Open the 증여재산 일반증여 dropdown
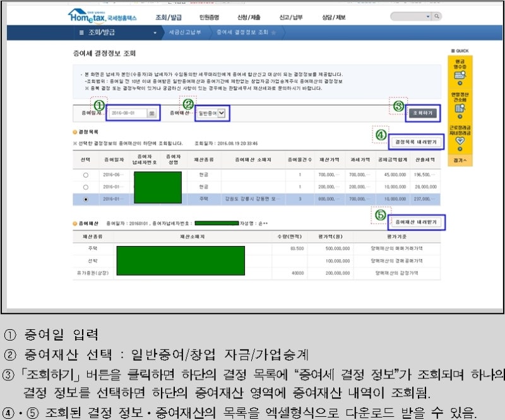505x420 pixels. coord(212,114)
